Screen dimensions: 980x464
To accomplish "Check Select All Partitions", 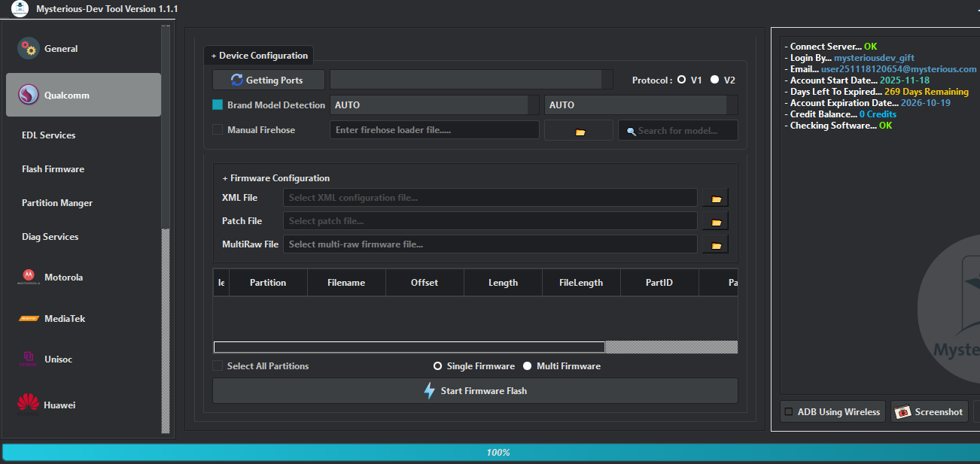I will click(218, 365).
